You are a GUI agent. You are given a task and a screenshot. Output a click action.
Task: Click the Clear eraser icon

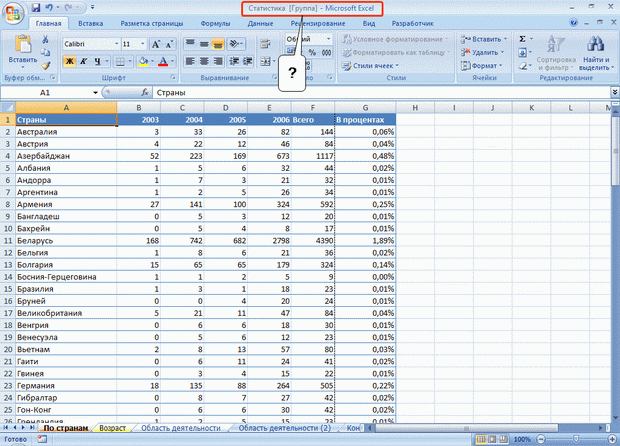click(523, 66)
